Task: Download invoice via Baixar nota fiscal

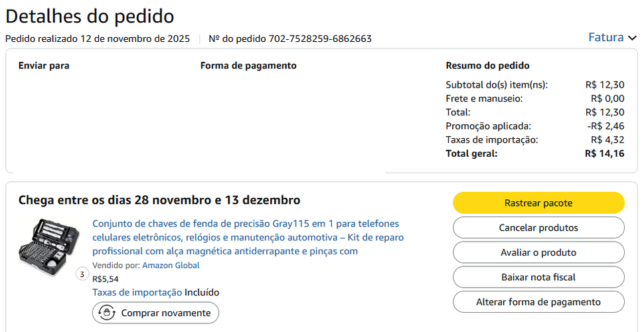Action: (538, 277)
